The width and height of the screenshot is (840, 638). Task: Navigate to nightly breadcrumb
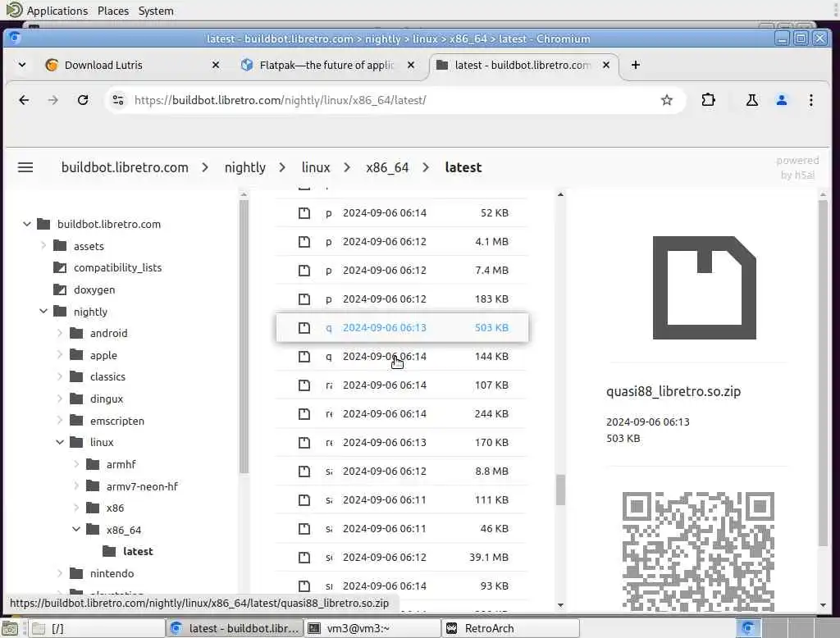[244, 167]
